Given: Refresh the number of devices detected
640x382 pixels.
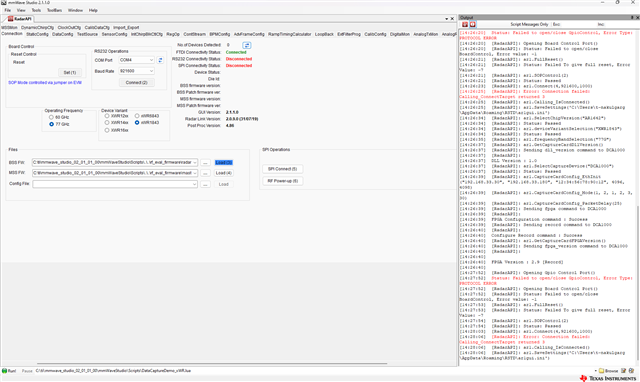Looking at the screenshot, I should [x=247, y=45].
